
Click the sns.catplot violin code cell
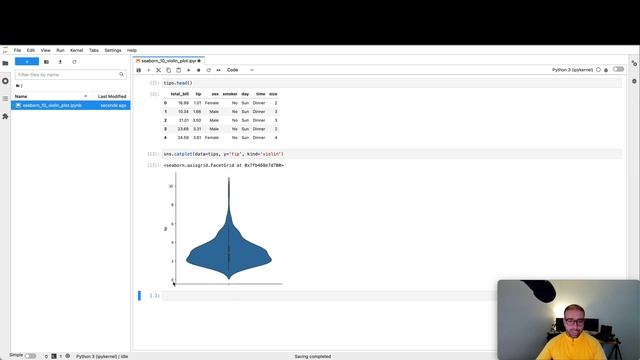[x=392, y=154]
